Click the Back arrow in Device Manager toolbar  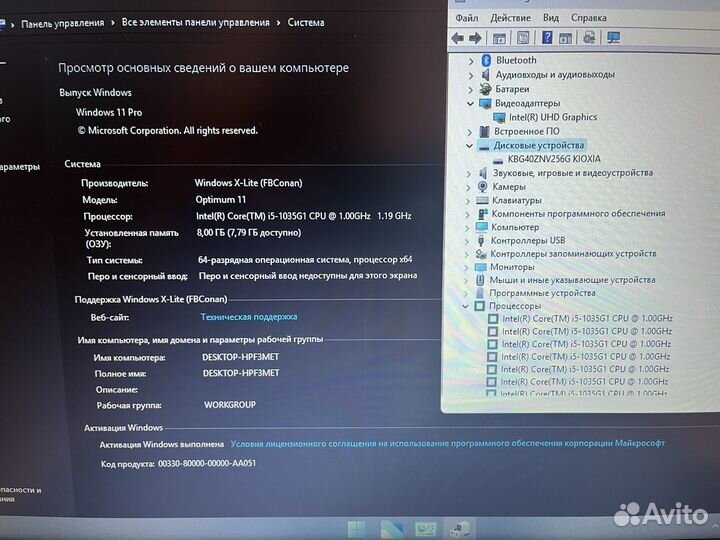pos(457,38)
